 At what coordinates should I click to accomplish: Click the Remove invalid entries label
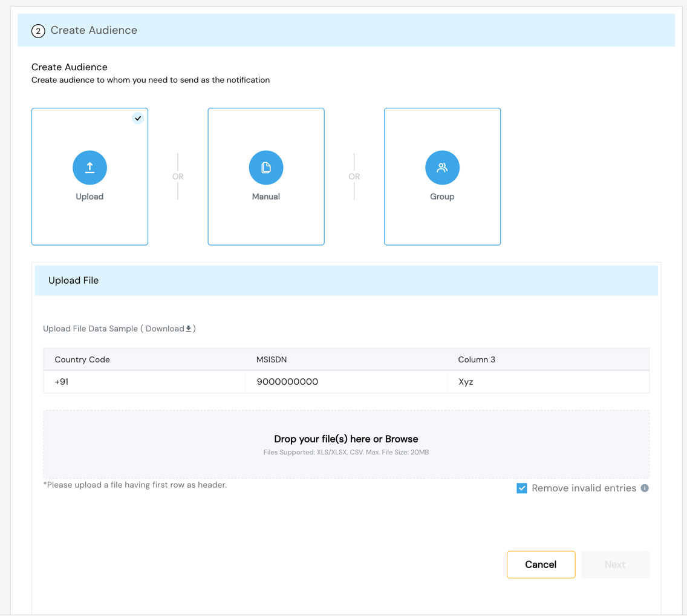[584, 488]
